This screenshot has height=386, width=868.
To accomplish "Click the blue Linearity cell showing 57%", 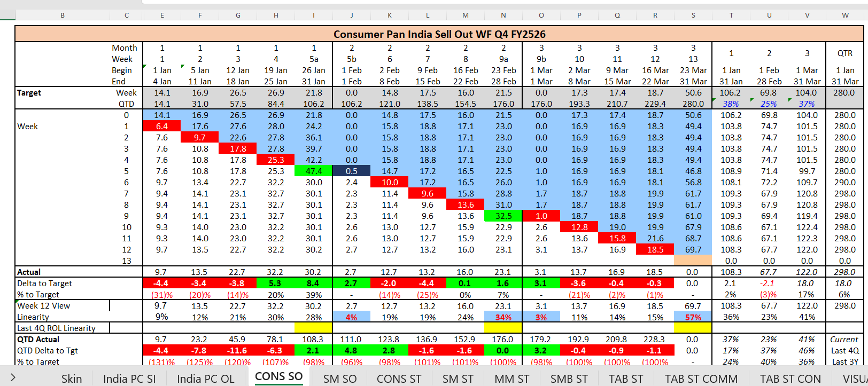I will pyautogui.click(x=693, y=317).
